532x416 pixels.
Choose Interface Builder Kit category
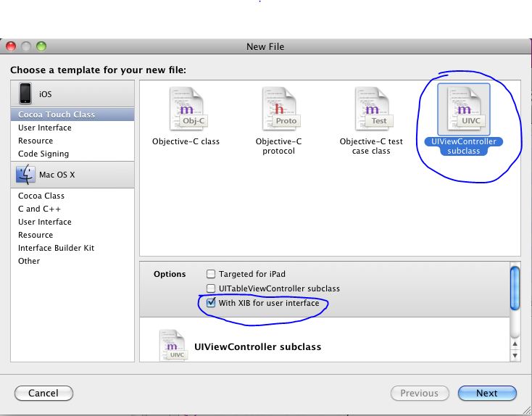click(56, 248)
